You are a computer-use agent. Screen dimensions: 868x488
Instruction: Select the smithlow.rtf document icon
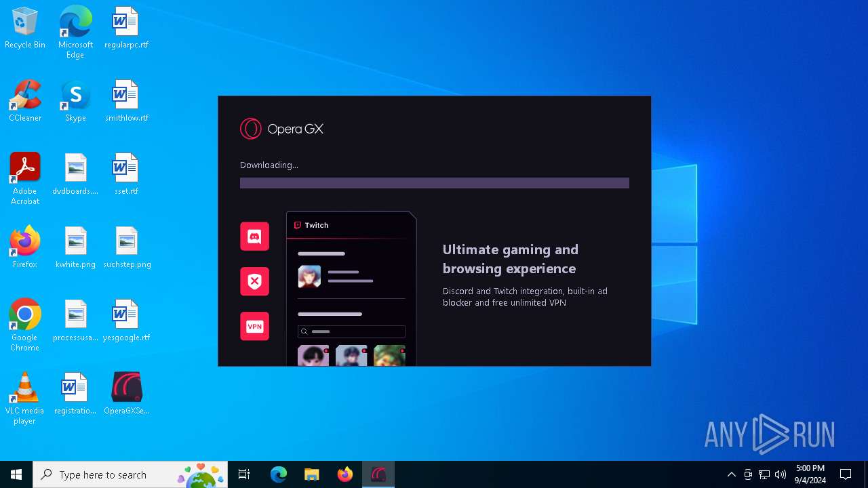coord(126,102)
